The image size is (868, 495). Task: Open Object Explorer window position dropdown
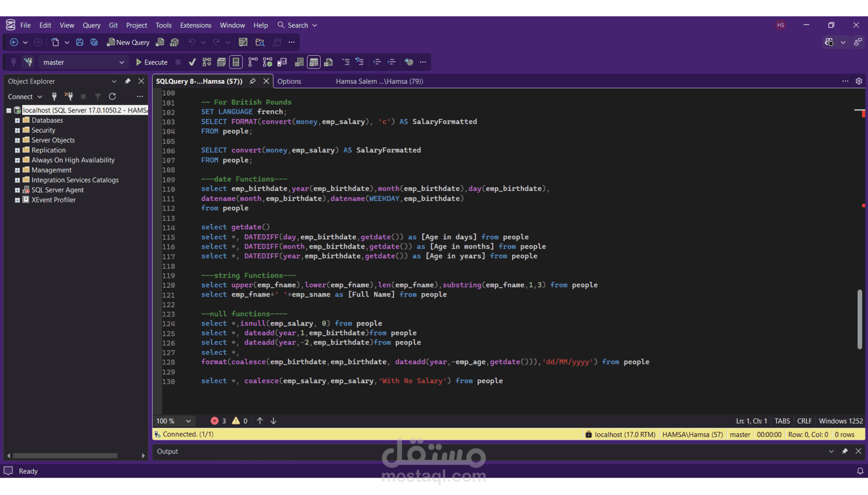click(x=114, y=81)
